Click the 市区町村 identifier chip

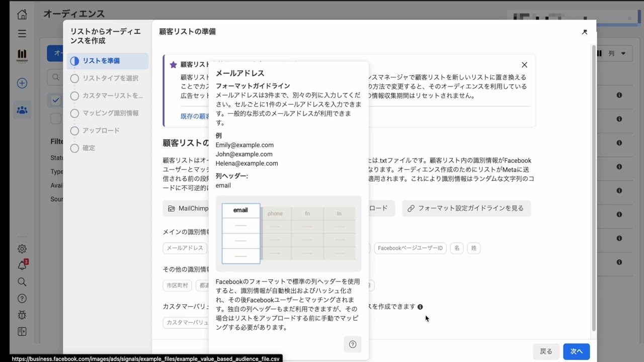pos(177,285)
